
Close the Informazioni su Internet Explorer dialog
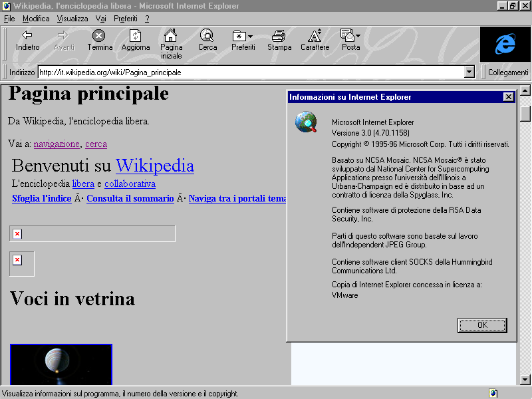(x=508, y=97)
